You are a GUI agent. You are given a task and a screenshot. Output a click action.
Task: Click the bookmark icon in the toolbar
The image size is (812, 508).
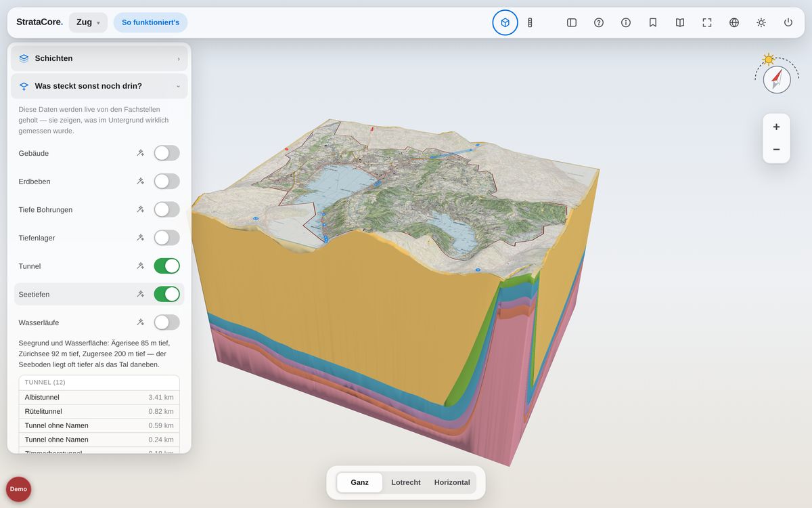(x=653, y=22)
